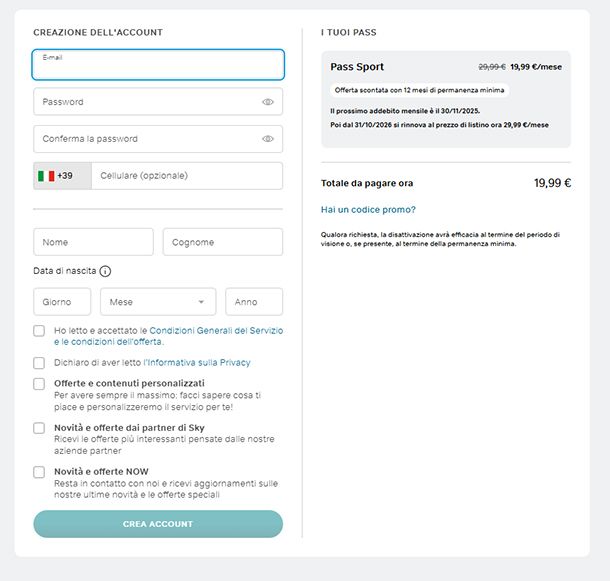Viewport: 610px width, 581px height.
Task: Reveal the Conferma la password field text
Action: (268, 139)
